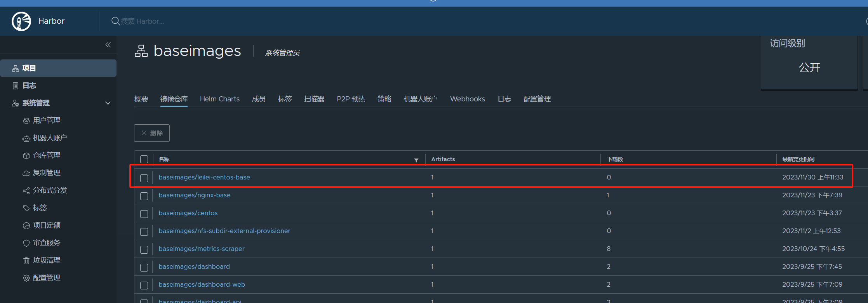Toggle the select-all checkbox in table header
This screenshot has width=868, height=303.
pos(144,159)
